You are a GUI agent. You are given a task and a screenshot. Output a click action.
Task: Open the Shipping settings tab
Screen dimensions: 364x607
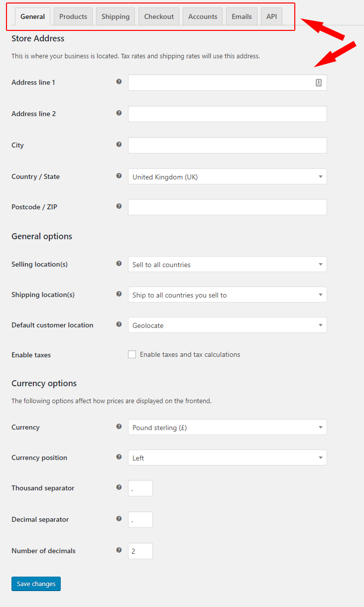pos(116,16)
